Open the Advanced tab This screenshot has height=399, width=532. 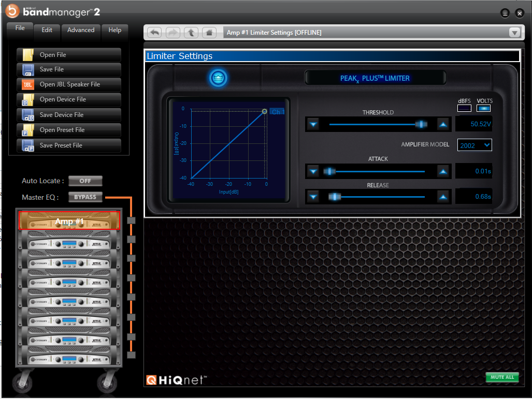tap(81, 30)
